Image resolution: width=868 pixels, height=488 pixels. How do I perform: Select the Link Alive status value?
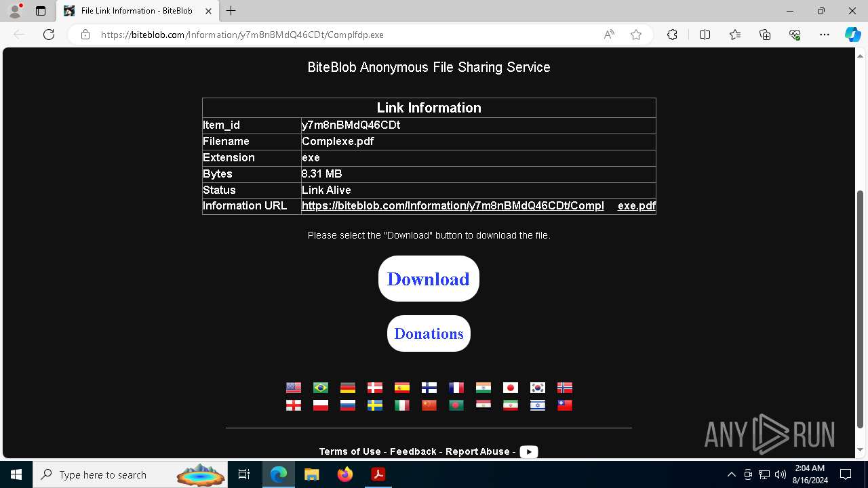tap(326, 190)
